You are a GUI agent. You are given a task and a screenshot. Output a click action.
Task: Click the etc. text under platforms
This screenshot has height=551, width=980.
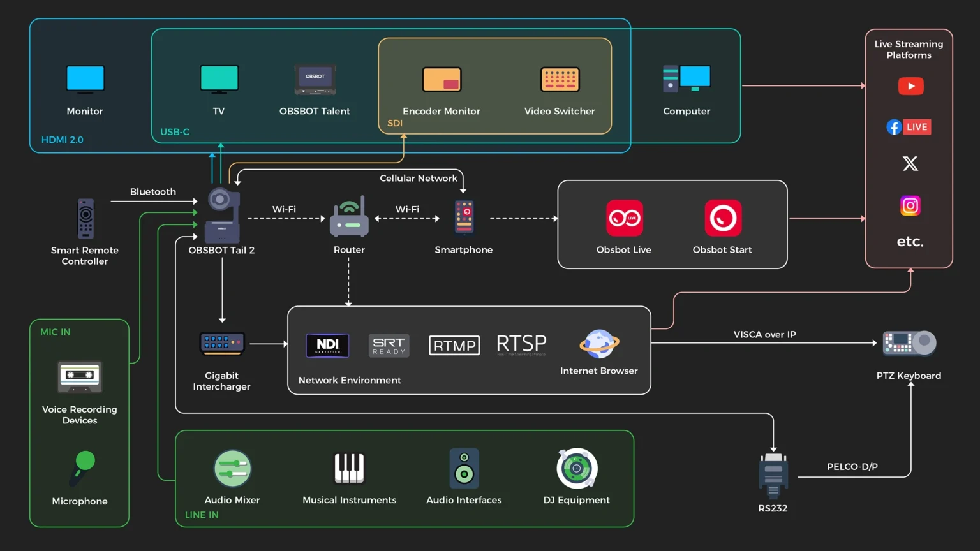tap(910, 242)
